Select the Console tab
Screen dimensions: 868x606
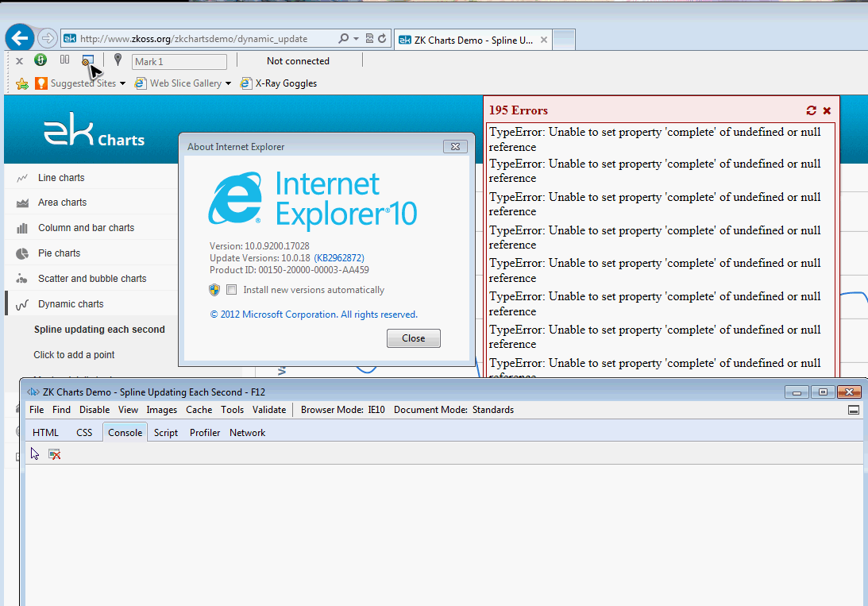coord(125,433)
